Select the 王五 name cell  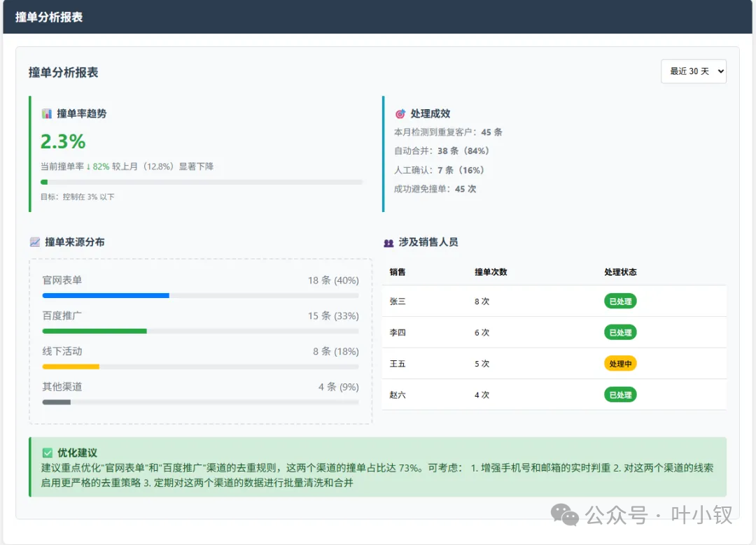point(398,364)
